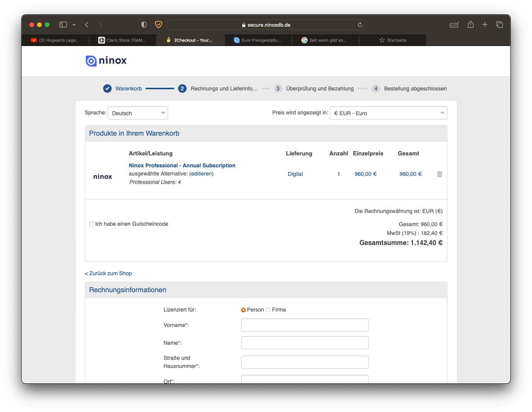Screen dimensions: 532x412
Task: Click the Name input field
Action: coord(305,343)
